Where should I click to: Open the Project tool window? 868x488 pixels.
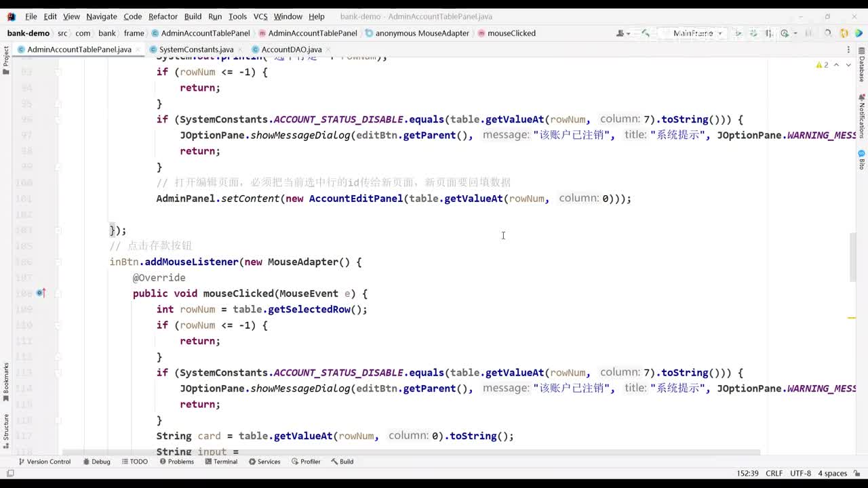point(6,60)
